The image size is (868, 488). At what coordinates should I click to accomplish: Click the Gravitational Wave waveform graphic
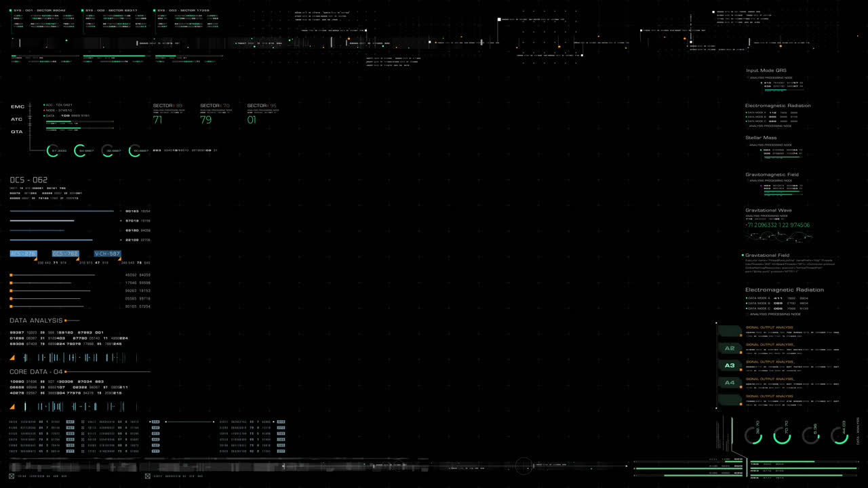pyautogui.click(x=777, y=237)
